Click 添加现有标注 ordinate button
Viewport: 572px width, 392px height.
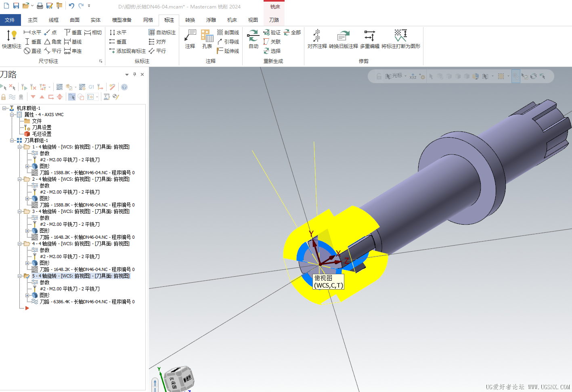click(128, 51)
